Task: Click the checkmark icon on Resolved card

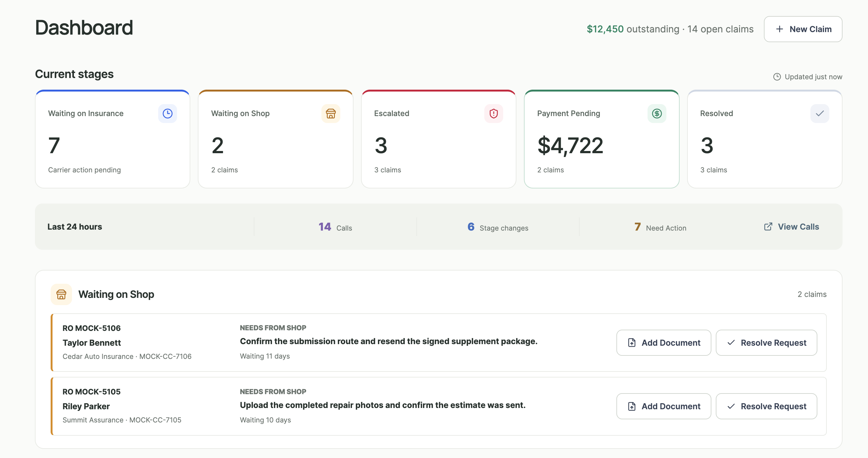Action: [820, 114]
